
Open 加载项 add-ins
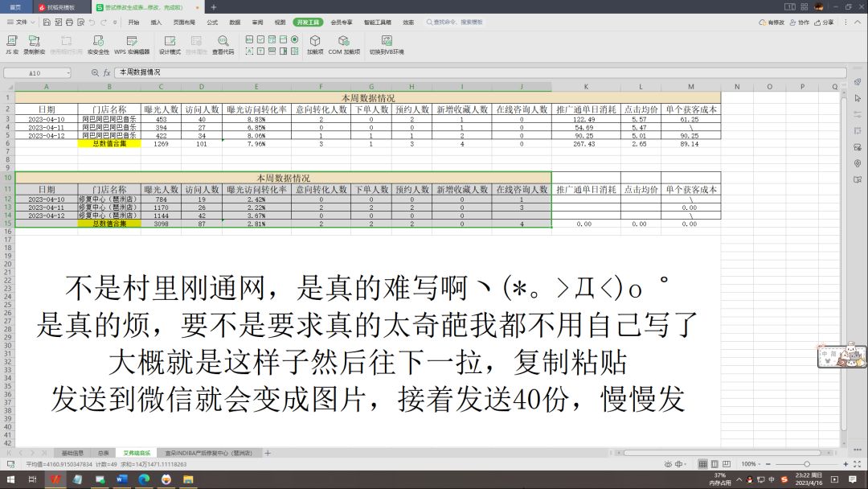tap(315, 44)
